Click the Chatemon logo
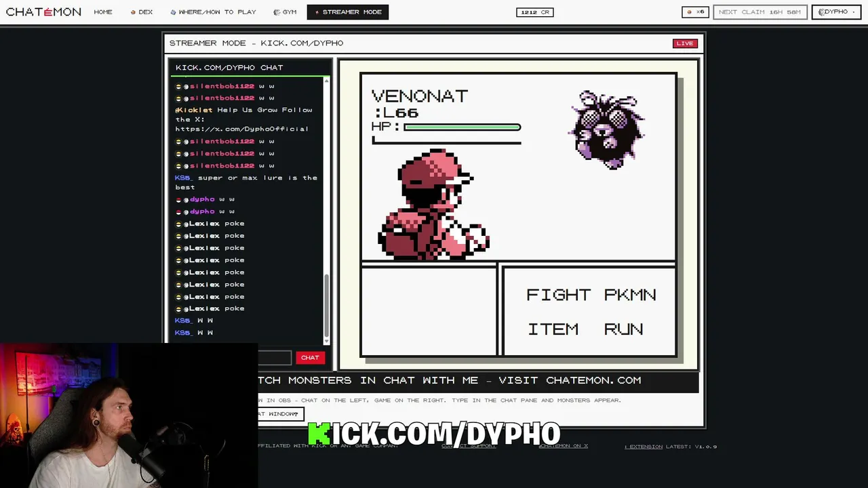The image size is (868, 488). 43,12
